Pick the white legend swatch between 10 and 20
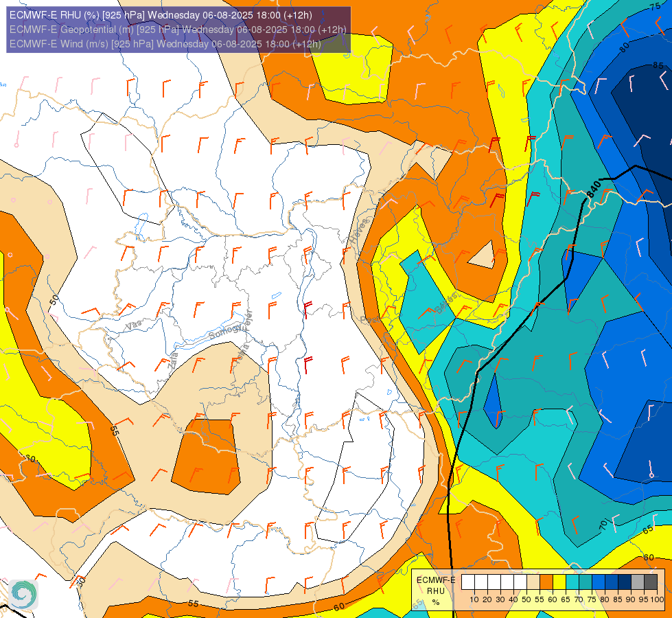 click(481, 582)
